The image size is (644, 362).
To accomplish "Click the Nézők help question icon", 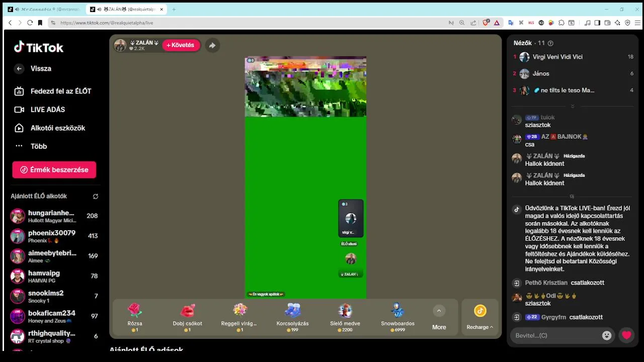I will click(x=550, y=43).
